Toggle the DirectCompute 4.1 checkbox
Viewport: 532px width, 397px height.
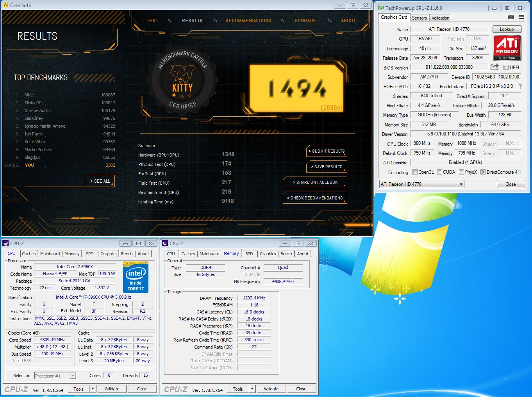pos(483,172)
